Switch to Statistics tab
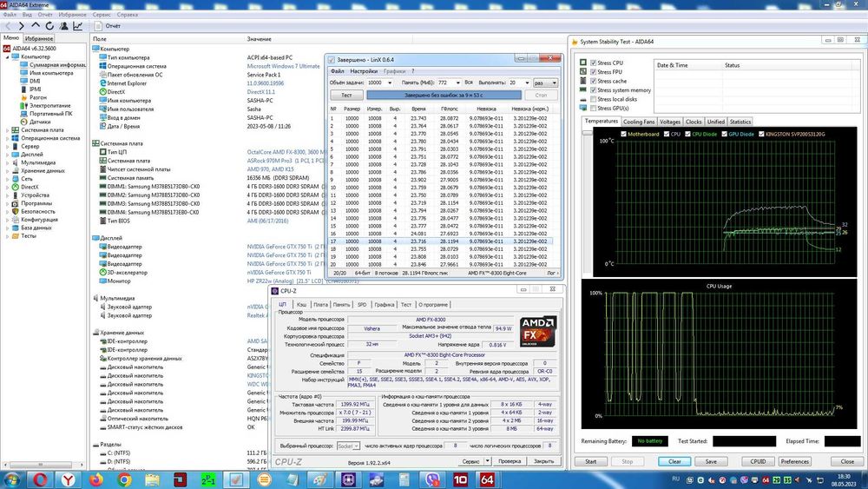This screenshot has width=868, height=489. [740, 122]
